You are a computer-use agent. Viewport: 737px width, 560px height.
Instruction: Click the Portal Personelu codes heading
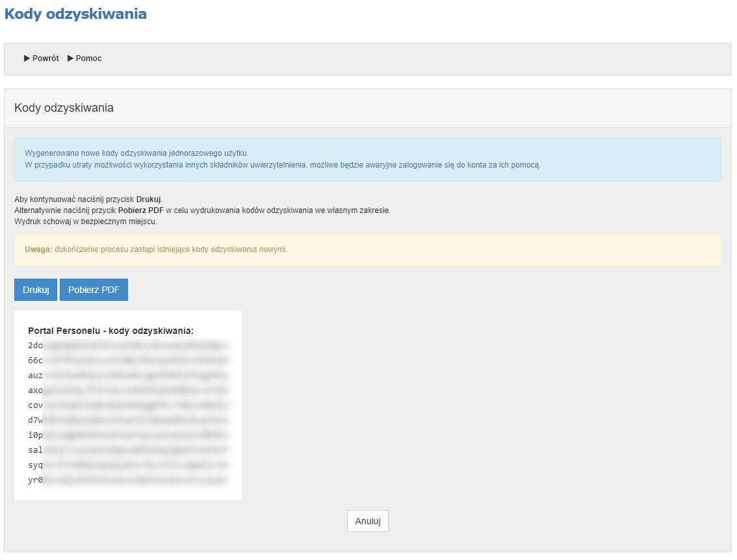pos(110,331)
